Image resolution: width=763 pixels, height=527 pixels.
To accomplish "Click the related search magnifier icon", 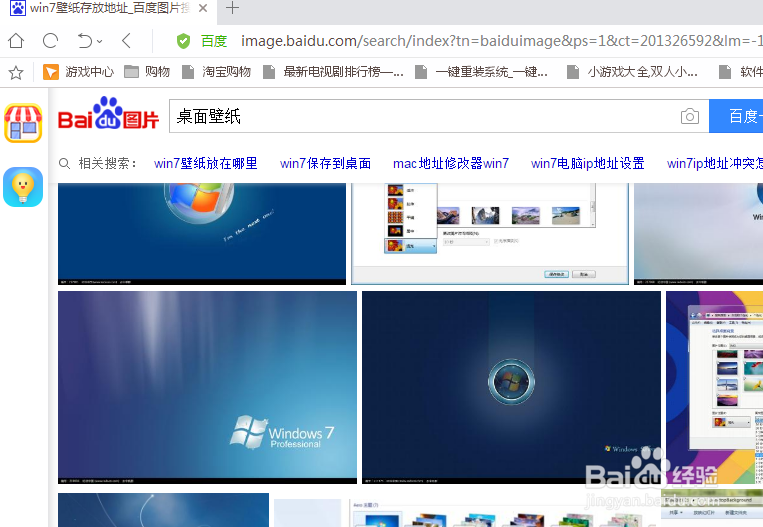I will 64,164.
